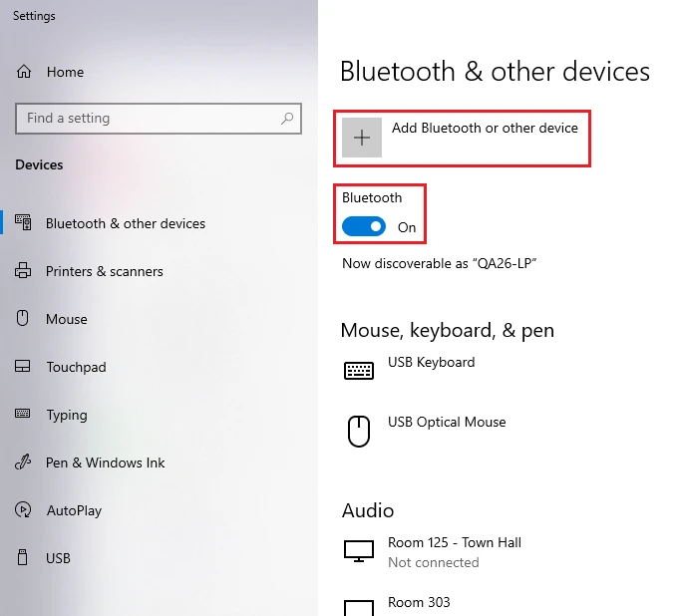Click the USB drive icon in sidebar
The height and width of the screenshot is (616, 679).
tap(23, 558)
